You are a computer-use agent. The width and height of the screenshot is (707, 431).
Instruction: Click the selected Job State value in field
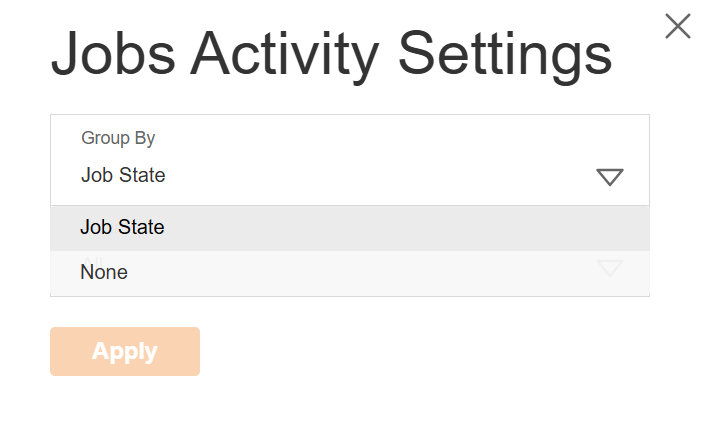click(x=123, y=176)
